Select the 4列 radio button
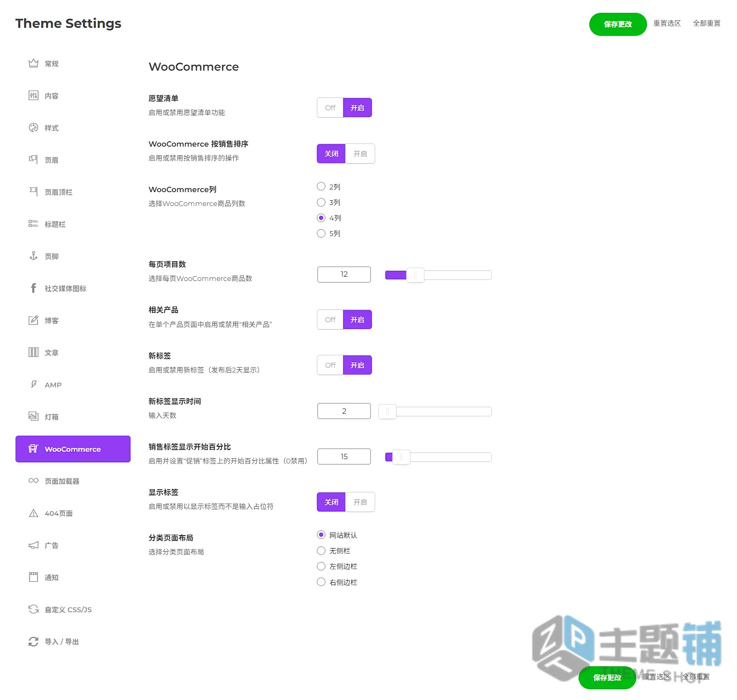The height and width of the screenshot is (700, 737). point(321,218)
